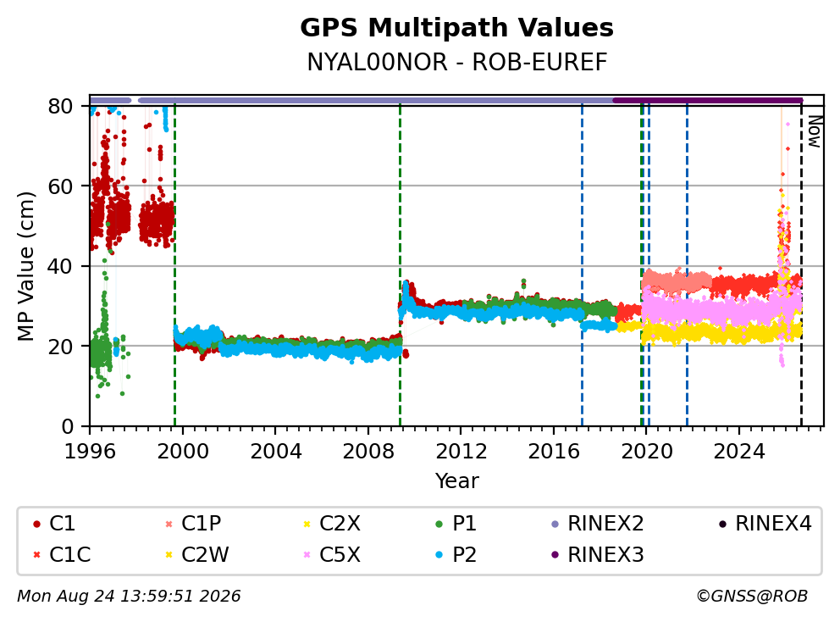Click the C2W yellow legend marker
Image resolution: width=840 pixels, height=622 pixels.
click(x=169, y=555)
